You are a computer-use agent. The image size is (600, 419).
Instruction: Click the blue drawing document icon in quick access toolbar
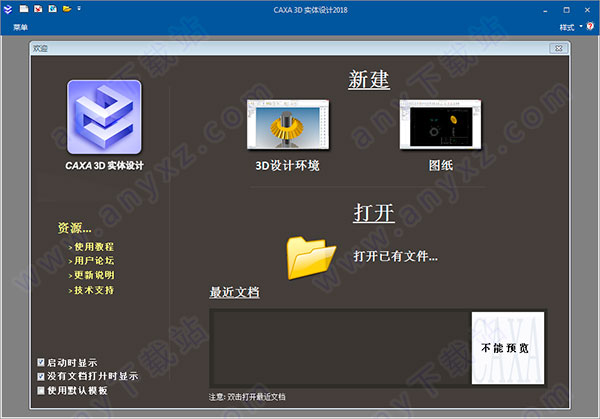pos(52,8)
